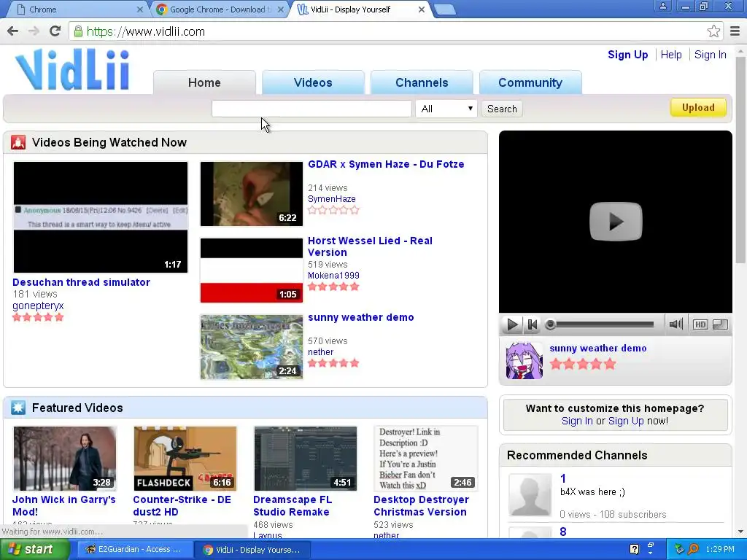Click the Sign In link at top
747x560 pixels.
(x=710, y=55)
